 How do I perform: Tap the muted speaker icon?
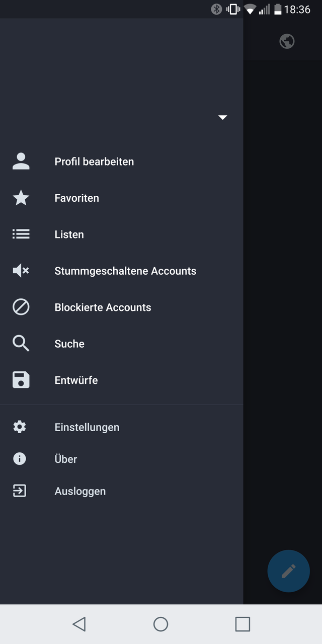pos(21,271)
